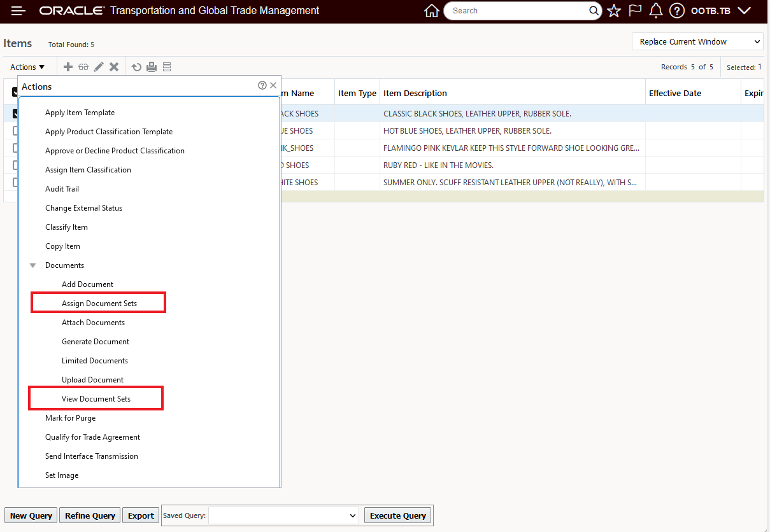
Task: Open the hamburger navigation menu
Action: point(18,10)
